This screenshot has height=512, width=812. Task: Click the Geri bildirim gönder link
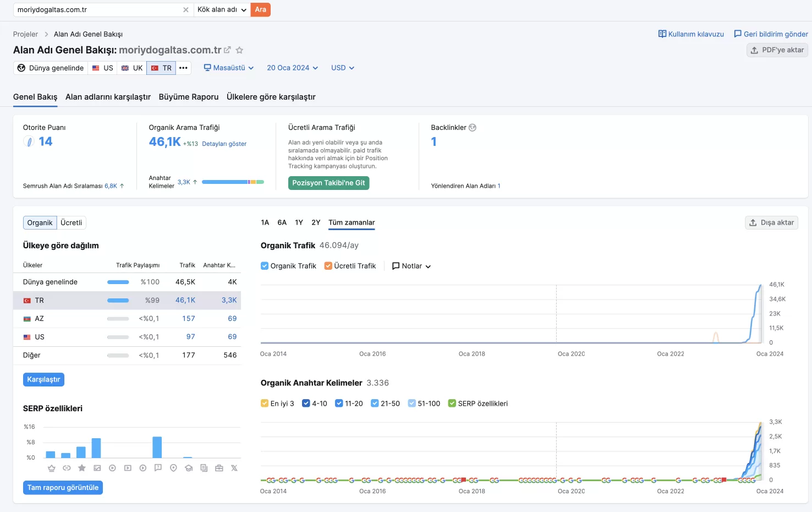(771, 34)
